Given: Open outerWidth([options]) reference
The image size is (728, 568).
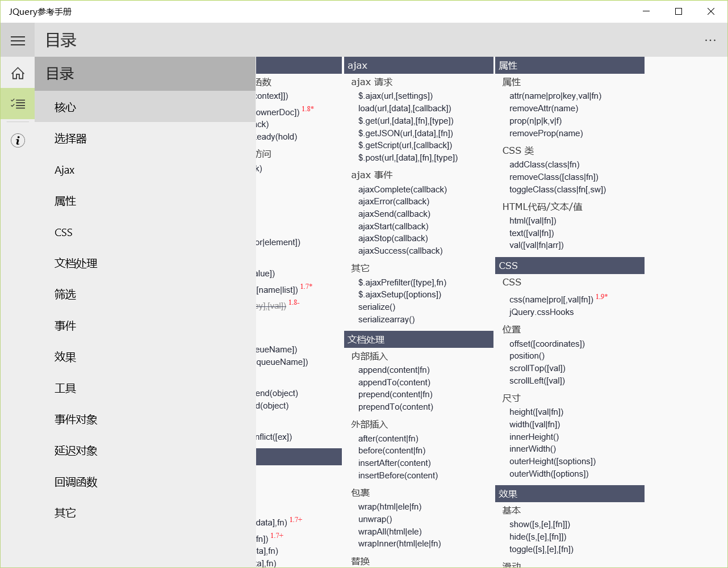Looking at the screenshot, I should (549, 474).
